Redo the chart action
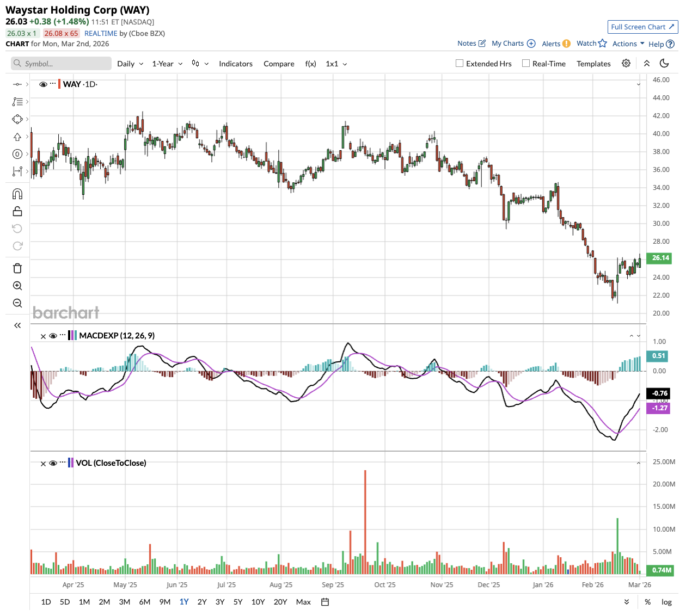 17,246
